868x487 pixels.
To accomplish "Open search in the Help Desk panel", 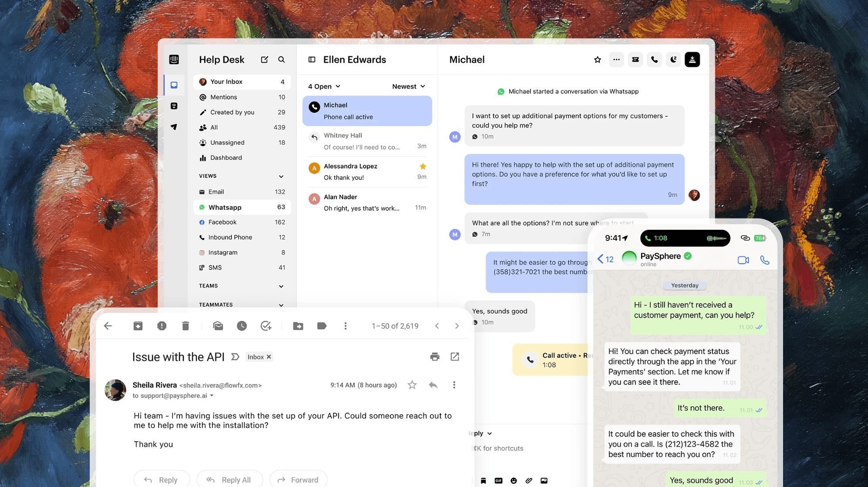I will (x=281, y=60).
